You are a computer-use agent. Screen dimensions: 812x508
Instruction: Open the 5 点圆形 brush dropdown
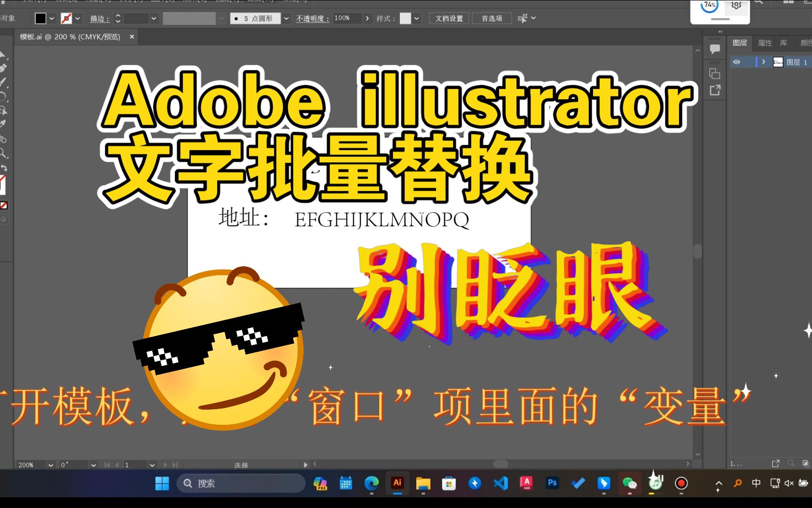[285, 18]
